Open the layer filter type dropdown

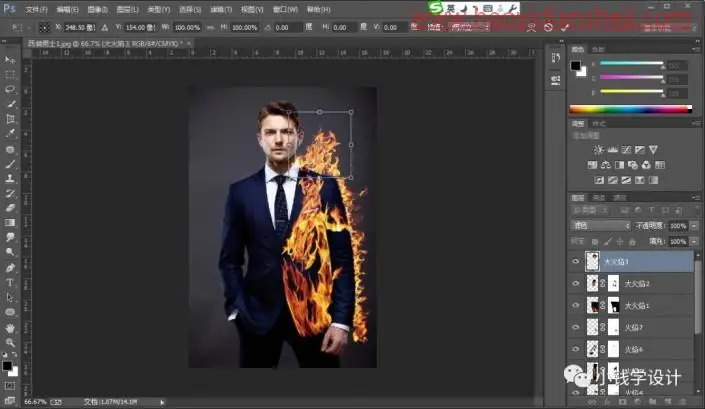tap(590, 210)
